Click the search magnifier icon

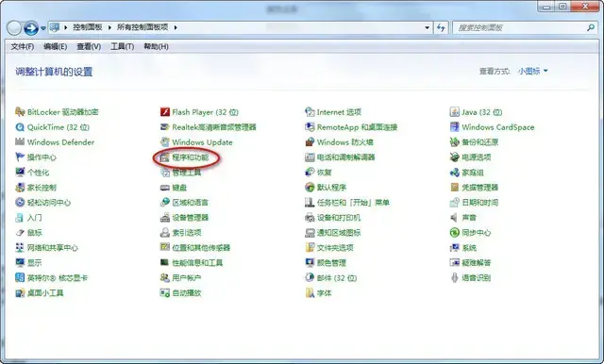(591, 27)
